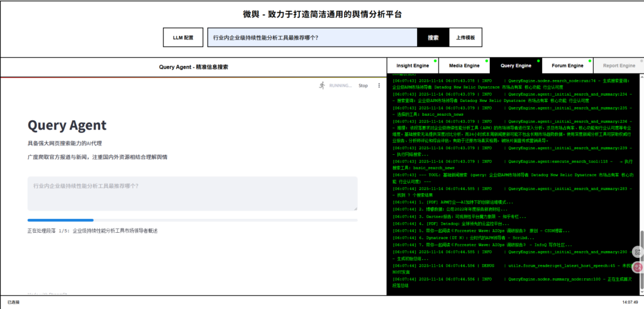The width and height of the screenshot is (644, 309).
Task: Open the Report Engine tab
Action: point(619,65)
